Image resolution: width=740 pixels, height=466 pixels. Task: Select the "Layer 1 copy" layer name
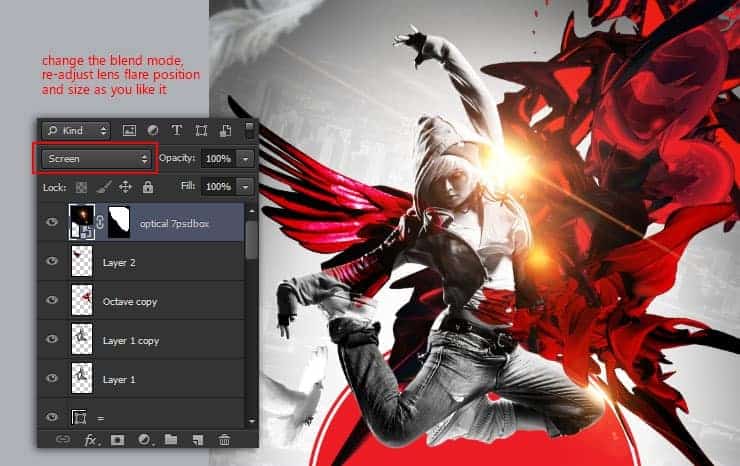pos(131,341)
